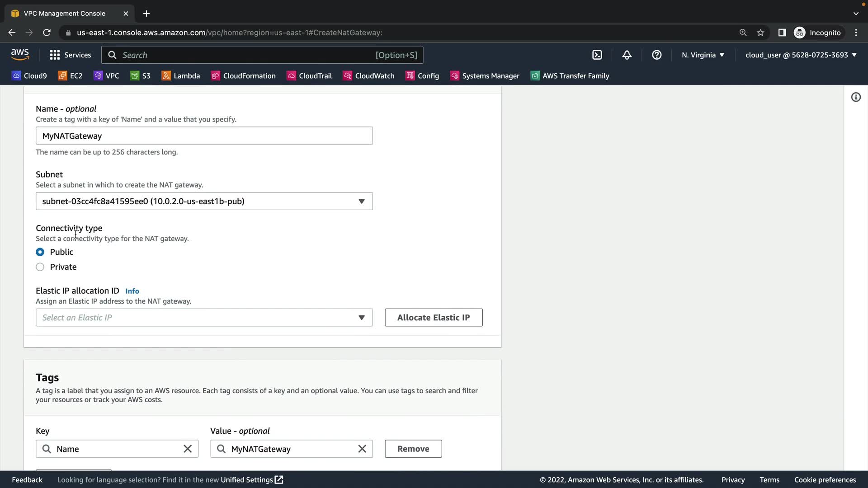Open the N. Virginia region selector
Screen dimensions: 868x488
(x=703, y=55)
